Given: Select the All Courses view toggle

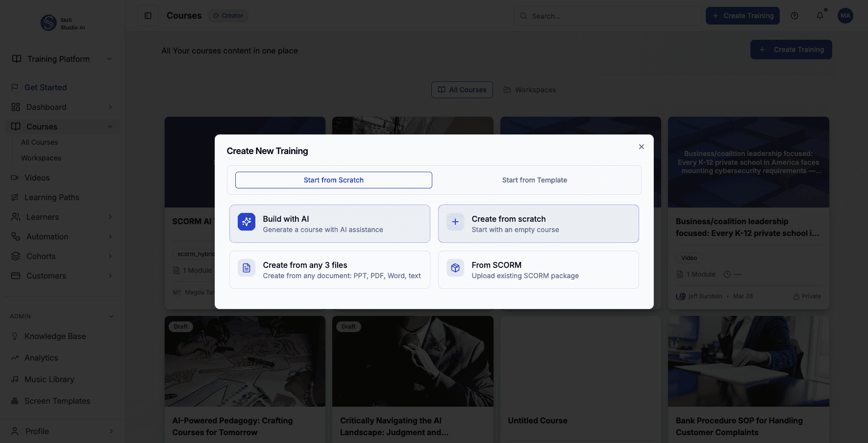Looking at the screenshot, I should tap(462, 90).
